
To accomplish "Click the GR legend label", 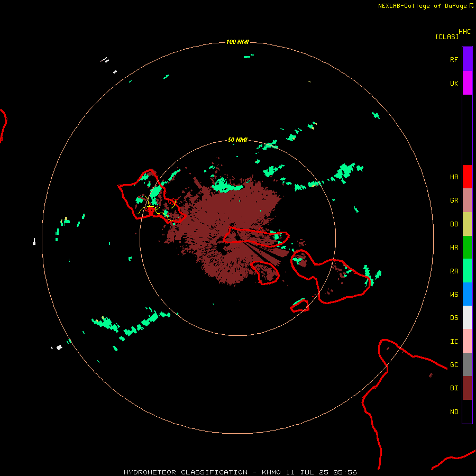I will point(454,200).
